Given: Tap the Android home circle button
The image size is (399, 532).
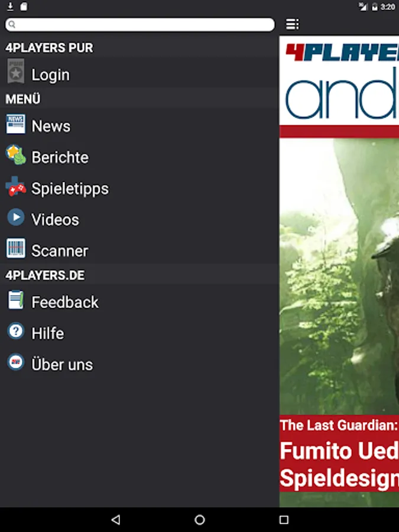Looking at the screenshot, I should (x=200, y=520).
